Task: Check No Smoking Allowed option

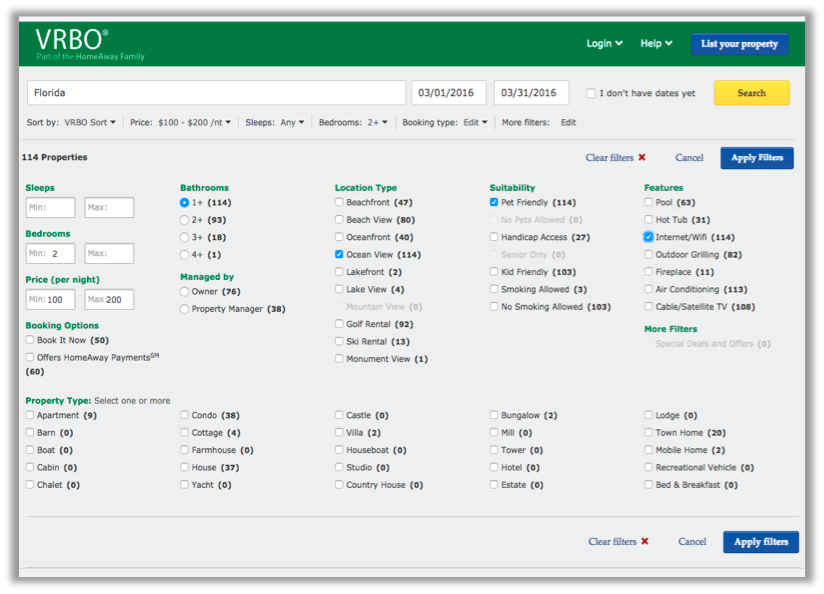Action: 494,306
